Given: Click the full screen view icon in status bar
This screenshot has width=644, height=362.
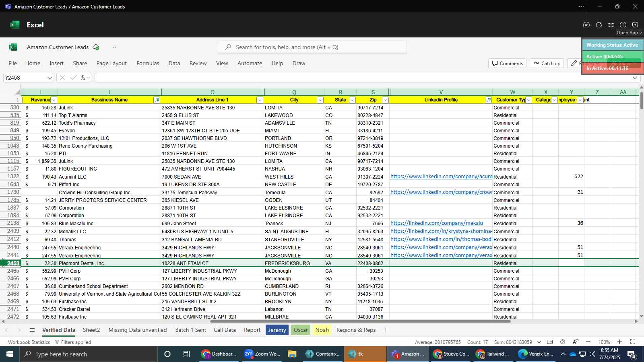Looking at the screenshot, I should click(x=633, y=342).
